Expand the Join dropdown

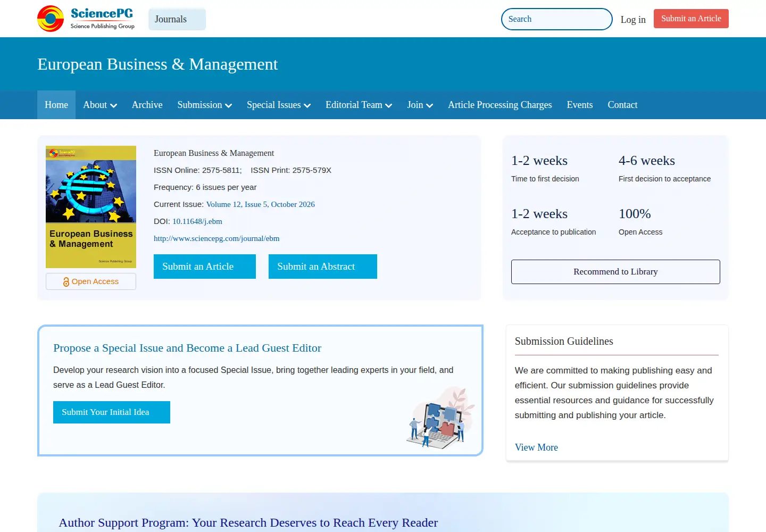click(420, 105)
